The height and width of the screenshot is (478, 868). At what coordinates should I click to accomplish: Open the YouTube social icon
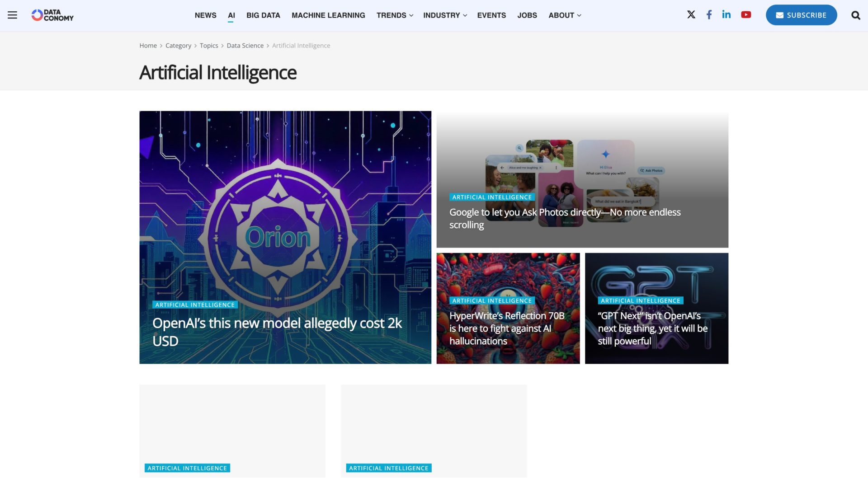[746, 14]
